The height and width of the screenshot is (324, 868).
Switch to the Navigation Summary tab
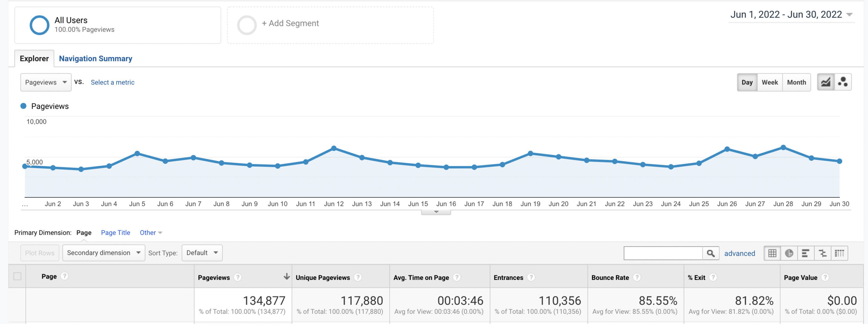tap(96, 58)
